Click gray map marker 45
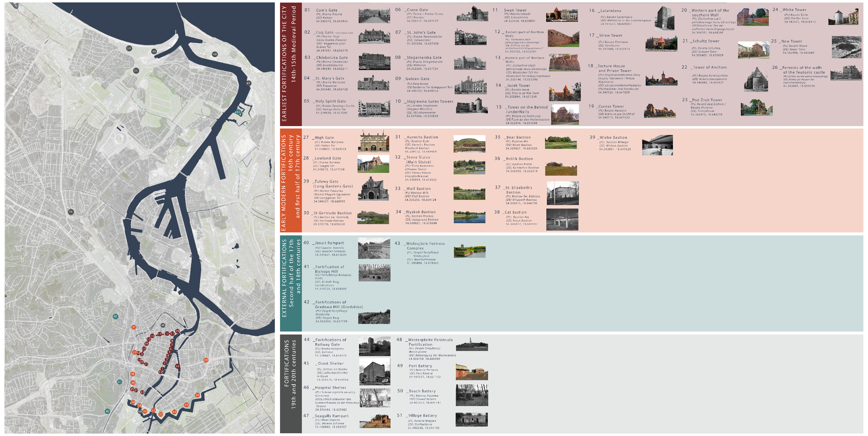868x436 pixels. coord(163,325)
